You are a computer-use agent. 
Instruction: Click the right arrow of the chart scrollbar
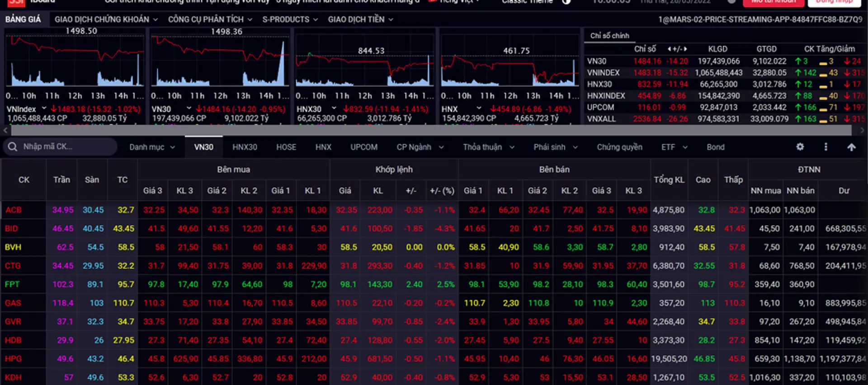(x=862, y=131)
